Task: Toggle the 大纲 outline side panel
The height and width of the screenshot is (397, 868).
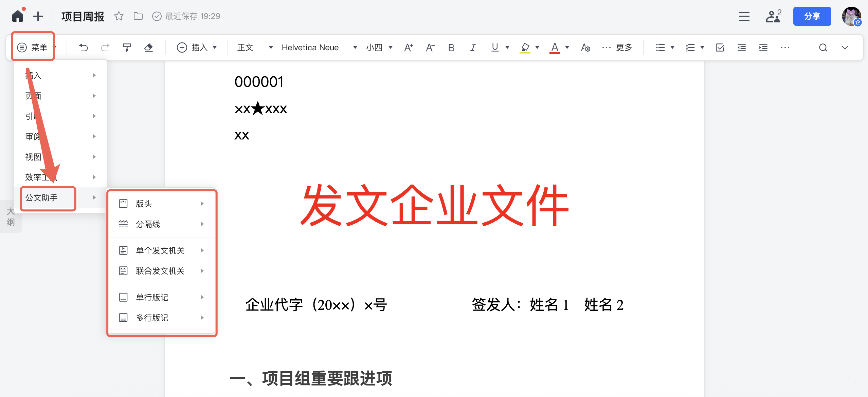Action: (x=11, y=216)
